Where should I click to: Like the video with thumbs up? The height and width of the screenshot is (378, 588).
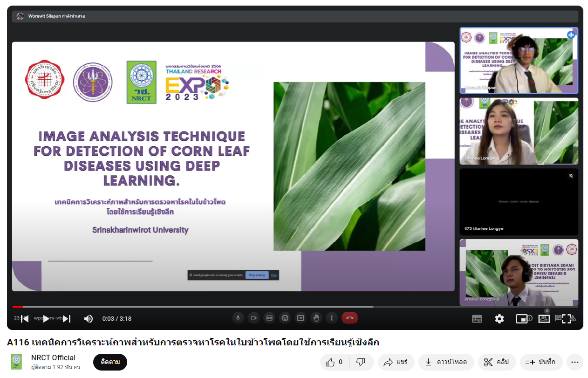334,362
